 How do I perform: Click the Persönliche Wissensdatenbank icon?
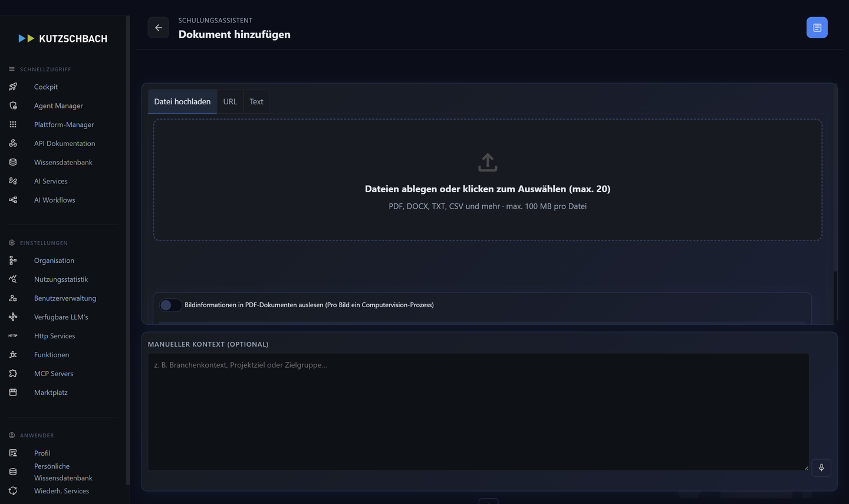(x=13, y=472)
